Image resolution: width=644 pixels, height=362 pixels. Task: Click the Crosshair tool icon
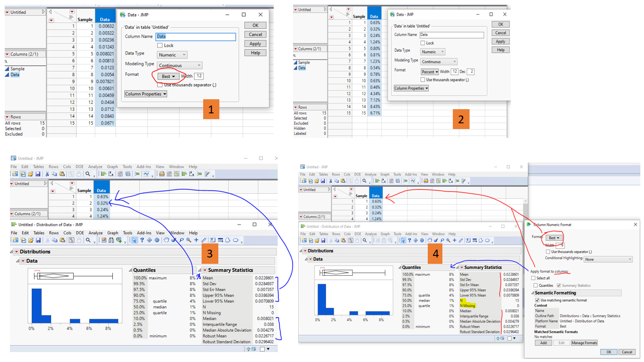coord(196,240)
